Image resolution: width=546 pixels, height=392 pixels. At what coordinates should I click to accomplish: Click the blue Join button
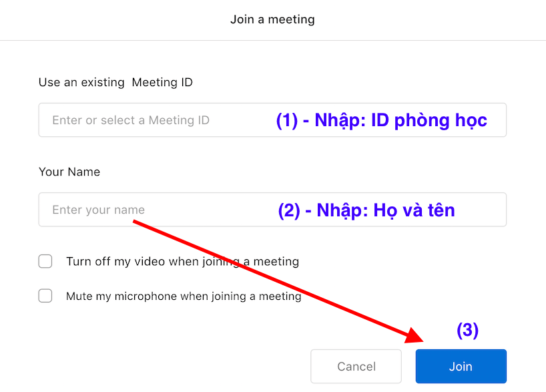(x=461, y=366)
